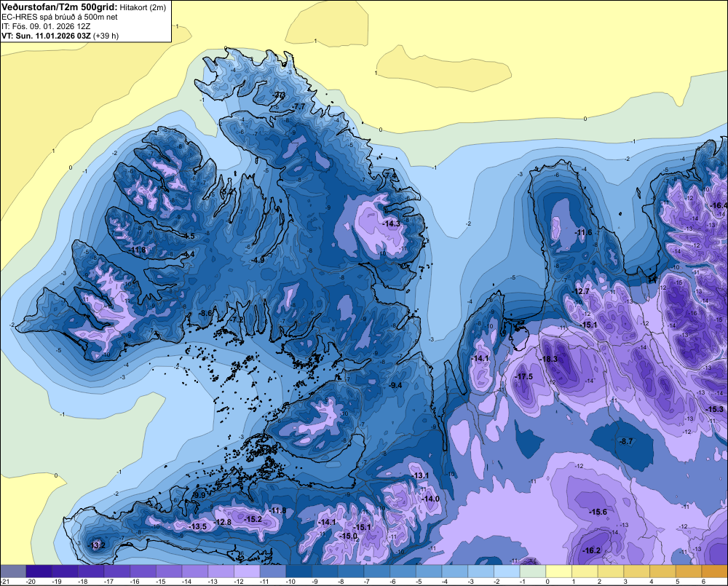Click legend swatch between -20 and -19
728x586 pixels.
39,571
